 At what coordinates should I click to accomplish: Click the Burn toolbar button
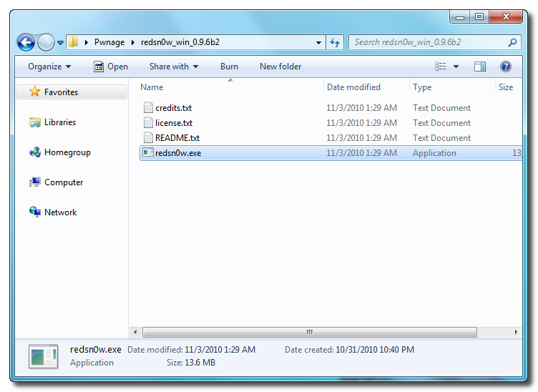coord(229,67)
